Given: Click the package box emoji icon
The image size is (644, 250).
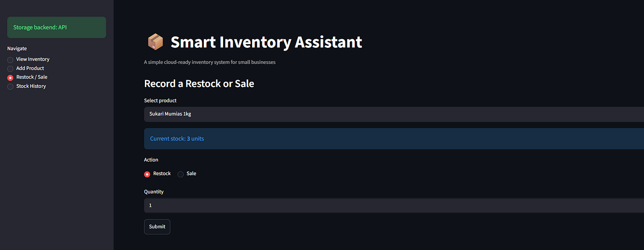Looking at the screenshot, I should 155,42.
